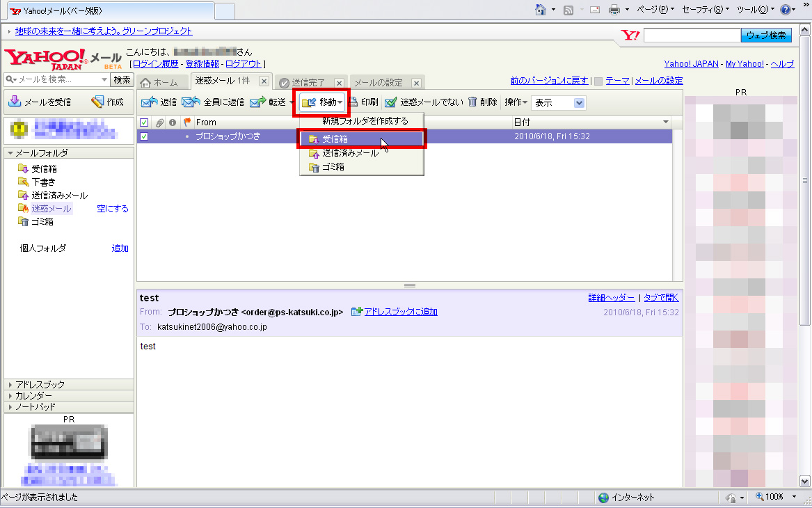Viewport: 812px width, 508px height.
Task: Click 空にする to empty spam
Action: click(113, 209)
